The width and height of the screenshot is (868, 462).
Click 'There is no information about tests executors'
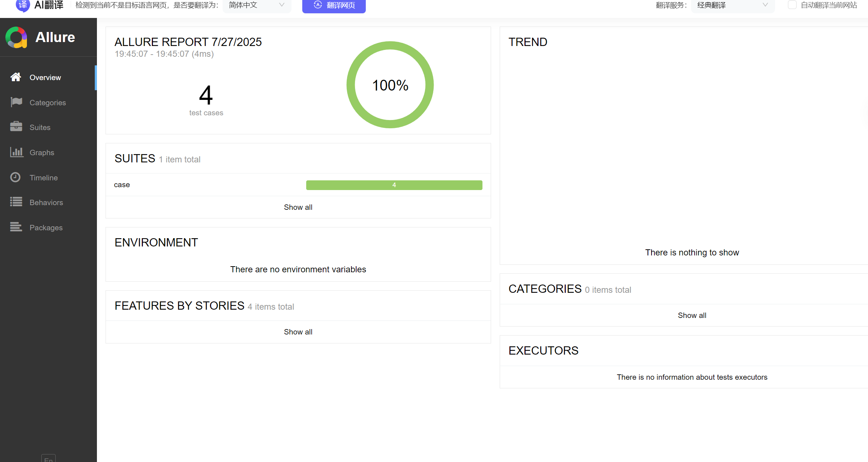click(692, 377)
